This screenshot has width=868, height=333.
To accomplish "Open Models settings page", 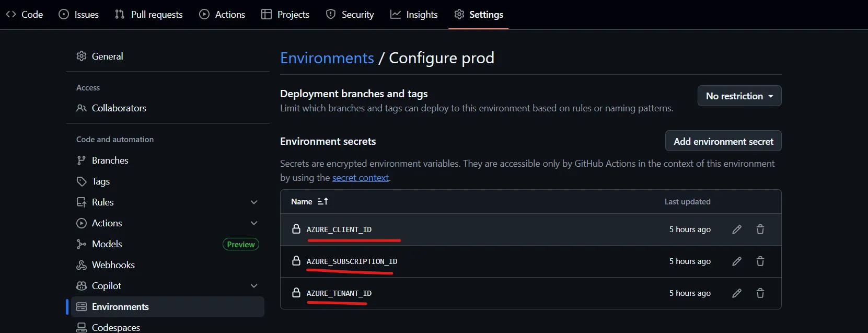I will (168, 244).
